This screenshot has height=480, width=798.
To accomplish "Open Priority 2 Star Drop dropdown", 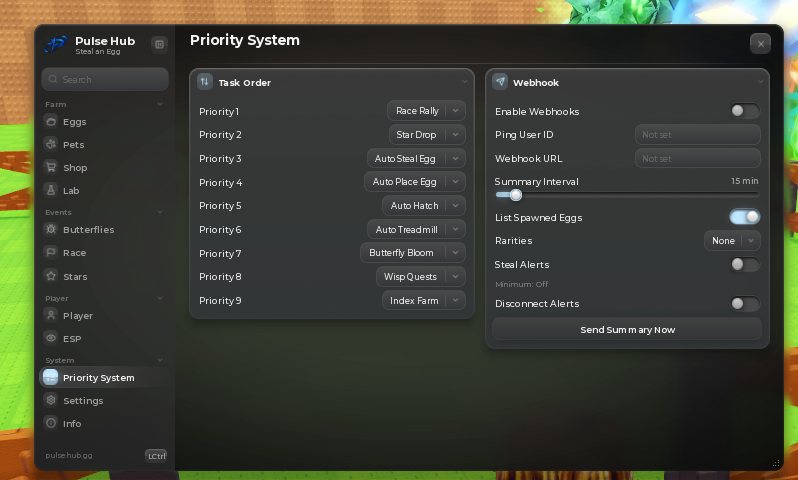I will pos(427,134).
